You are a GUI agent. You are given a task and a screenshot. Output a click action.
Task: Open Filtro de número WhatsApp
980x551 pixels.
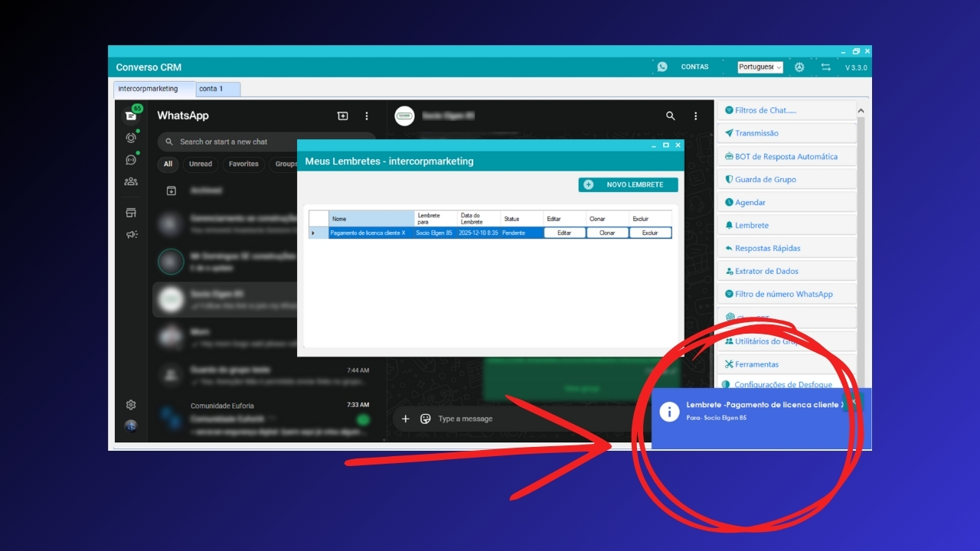pos(786,294)
